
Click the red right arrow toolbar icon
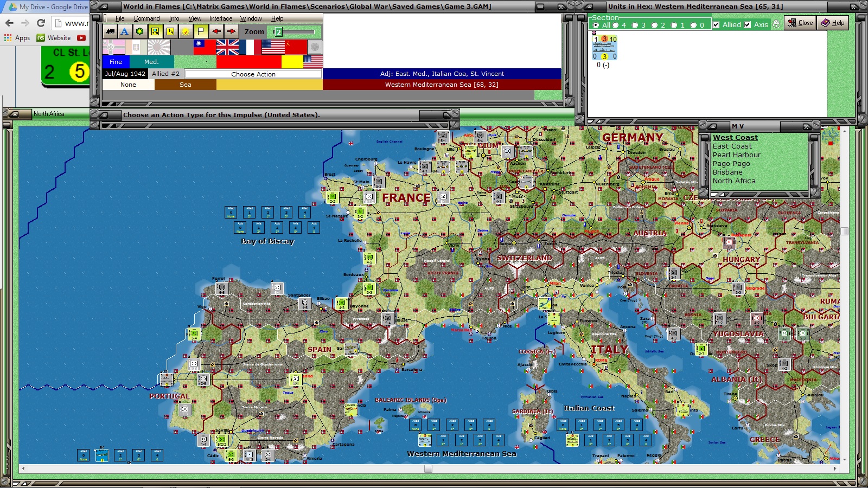[x=231, y=31]
